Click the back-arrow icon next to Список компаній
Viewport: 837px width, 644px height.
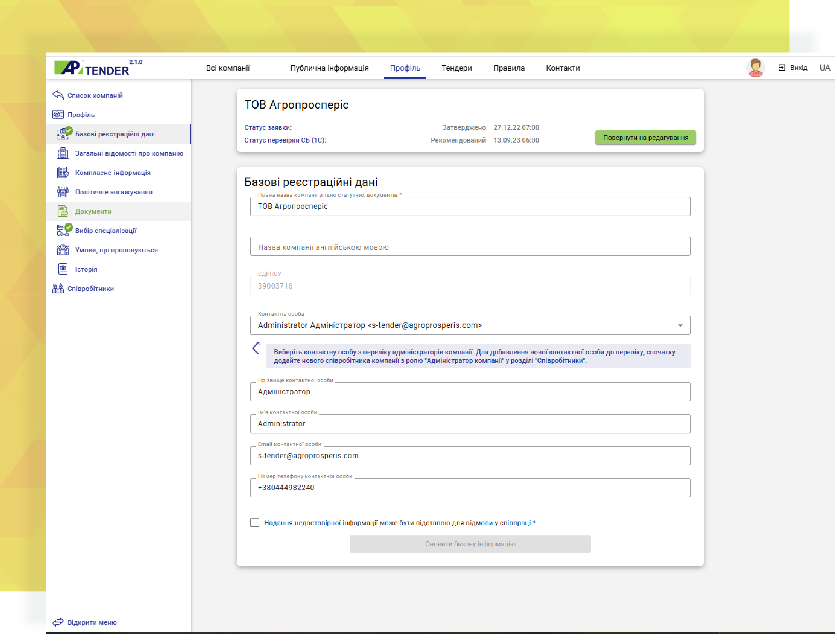pyautogui.click(x=58, y=95)
